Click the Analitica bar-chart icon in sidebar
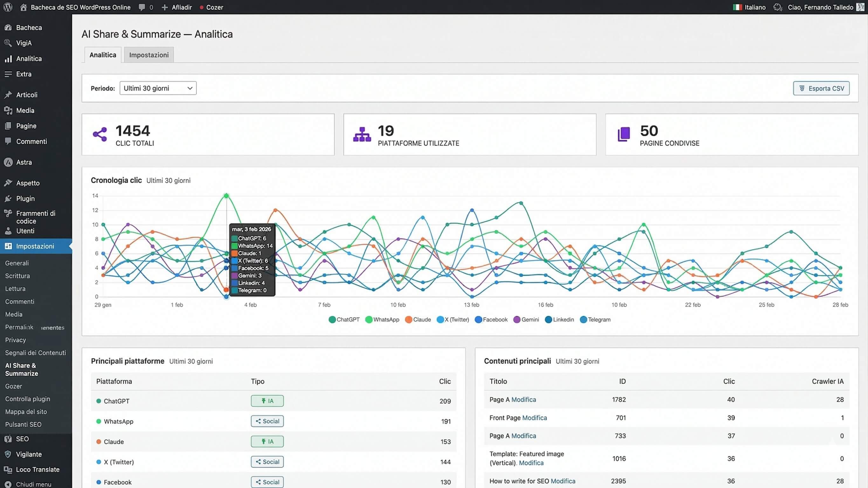Image resolution: width=868 pixels, height=488 pixels. pos(8,58)
